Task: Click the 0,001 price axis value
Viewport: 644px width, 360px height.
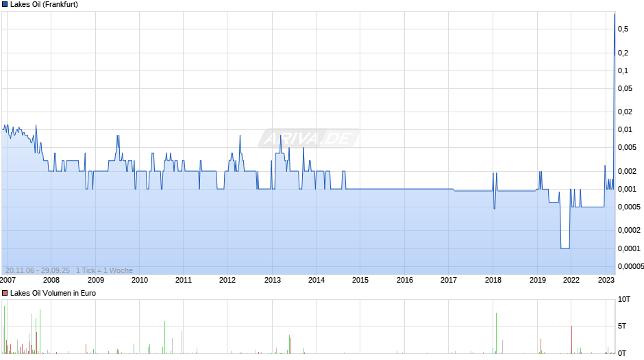Action: 627,189
